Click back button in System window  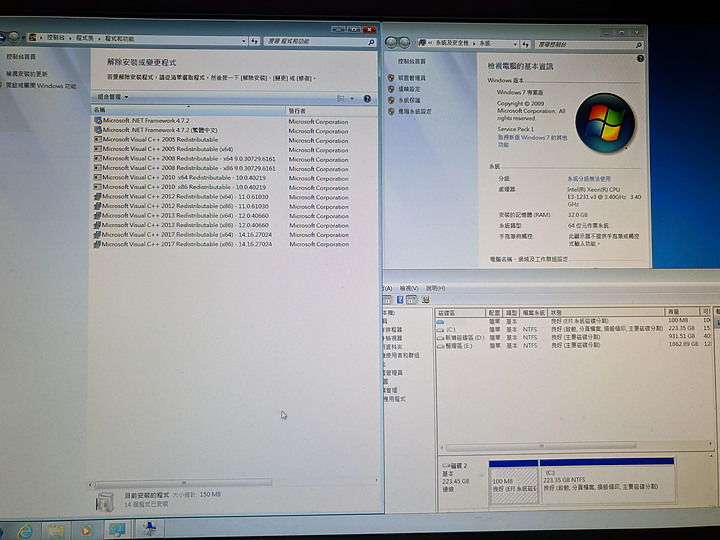click(x=391, y=43)
